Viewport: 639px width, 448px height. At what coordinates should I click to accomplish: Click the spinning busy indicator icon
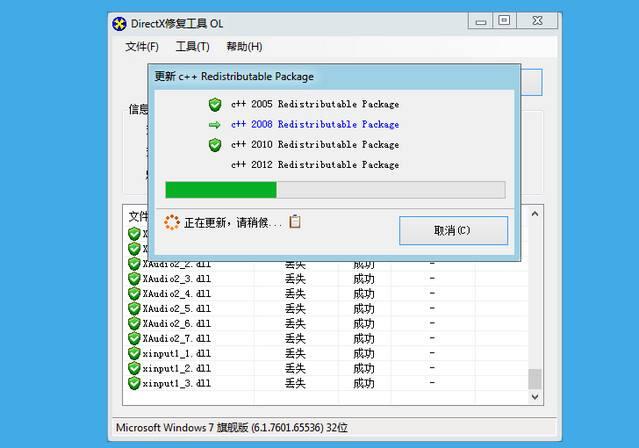coord(172,222)
